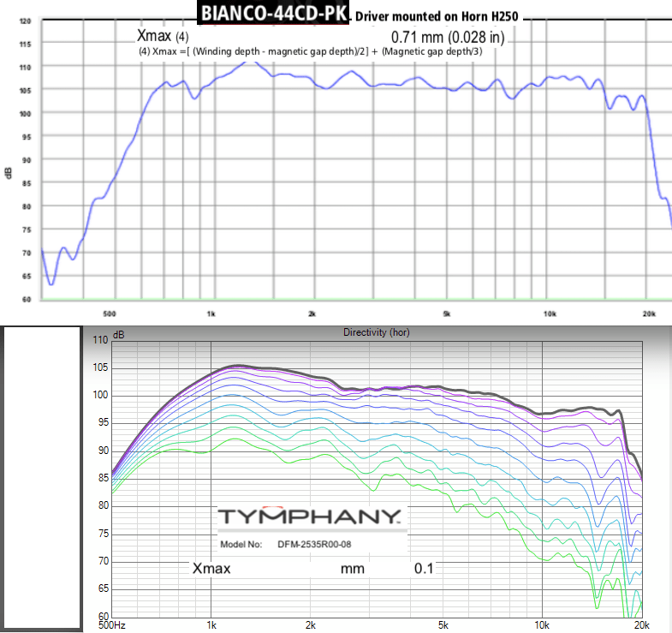This screenshot has width=672, height=633.
Task: Click the '20k' axis label on top chart
Action: (x=649, y=314)
